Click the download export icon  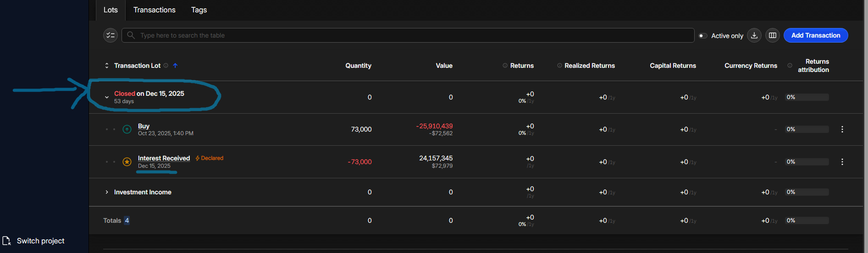point(754,35)
